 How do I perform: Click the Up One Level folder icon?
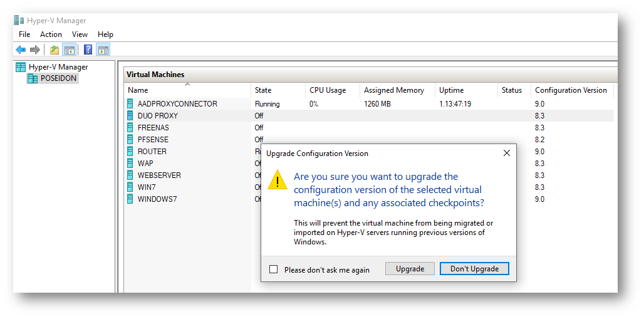pyautogui.click(x=55, y=50)
